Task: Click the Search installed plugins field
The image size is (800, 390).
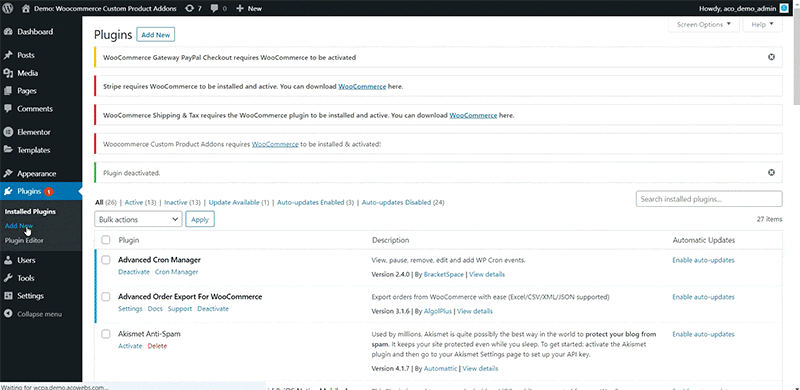Action: tap(709, 199)
